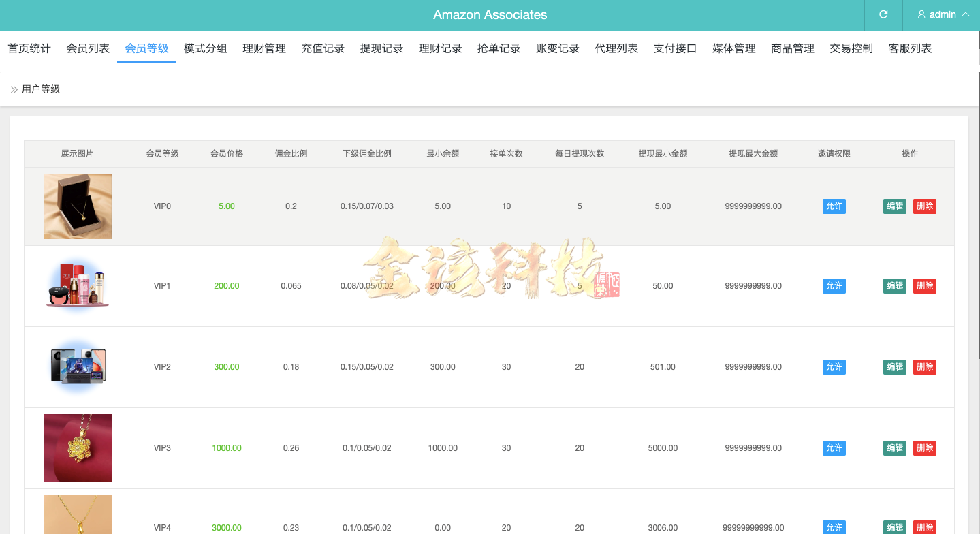Viewport: 980px width, 534px height.
Task: Toggle the 允许 invite permission for VIP2
Action: (834, 366)
